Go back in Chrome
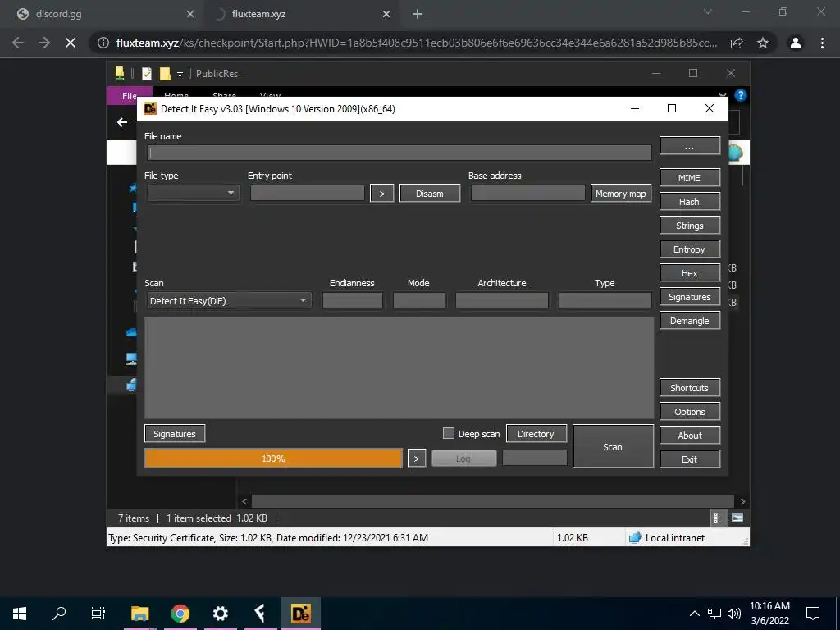840x630 pixels. tap(18, 43)
